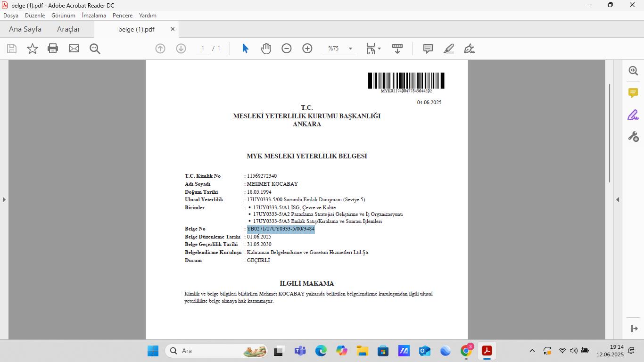The height and width of the screenshot is (362, 644).
Task: Open Fill & Sign from right sidebar
Action: (x=633, y=115)
